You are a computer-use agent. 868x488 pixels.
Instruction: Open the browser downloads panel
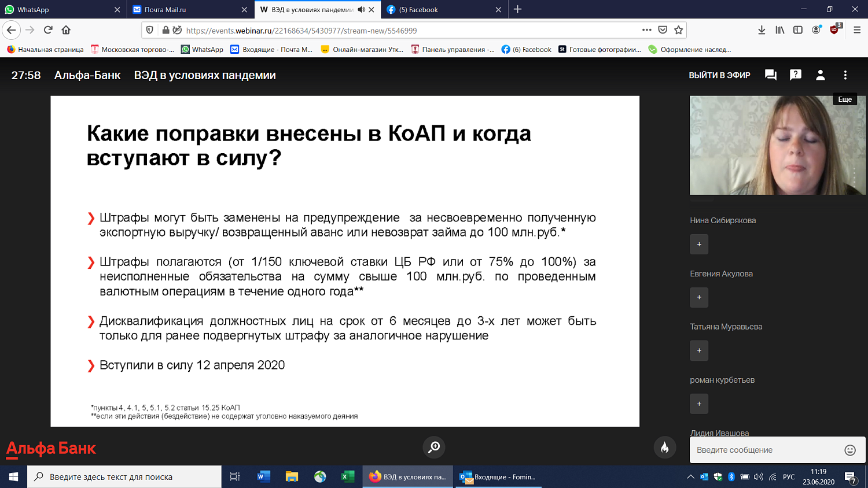tap(762, 30)
